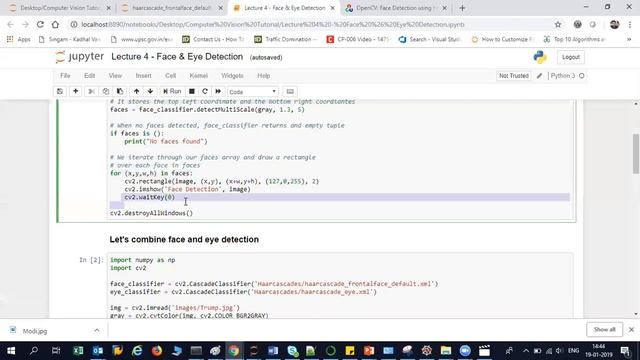Switch to the haarcascade_frontalface_default tab
The image size is (640, 360).
(172, 8)
